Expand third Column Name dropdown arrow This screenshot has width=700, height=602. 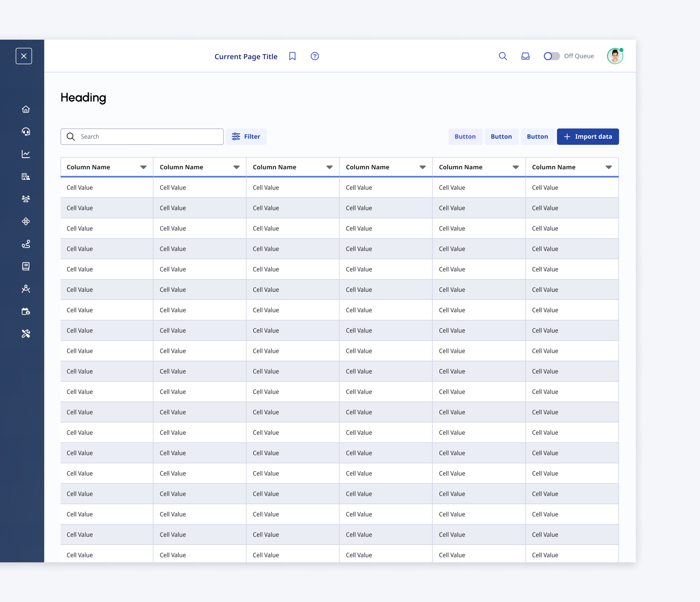(x=329, y=167)
